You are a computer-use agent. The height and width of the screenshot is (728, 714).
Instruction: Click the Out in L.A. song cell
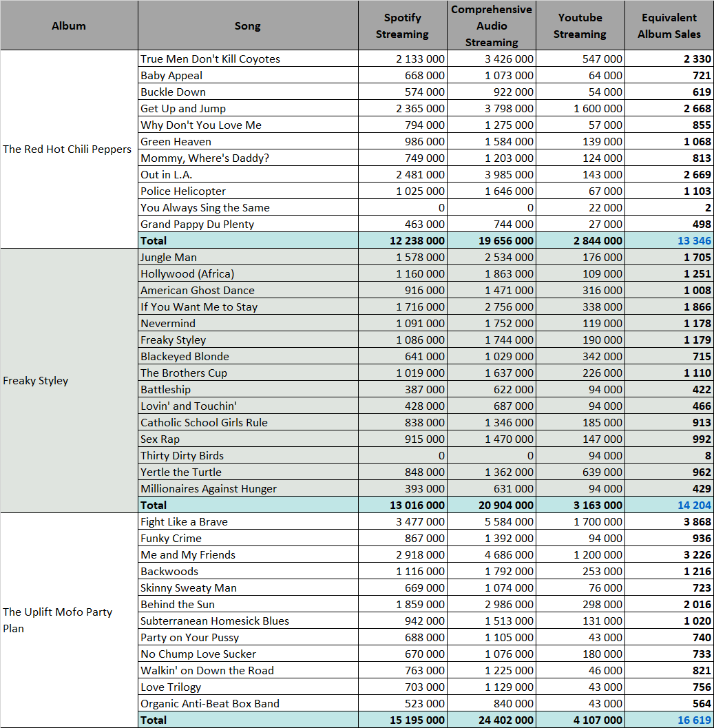(248, 174)
